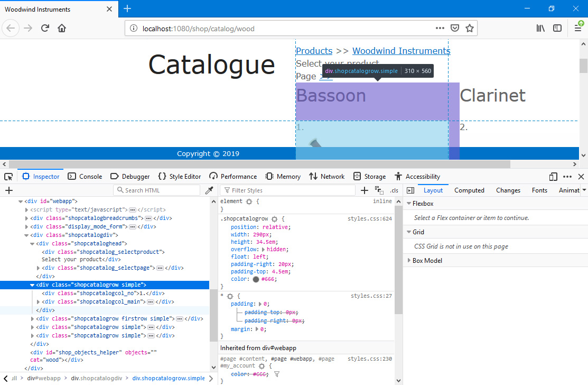
Task: Create a new node in markup
Action: 9,190
